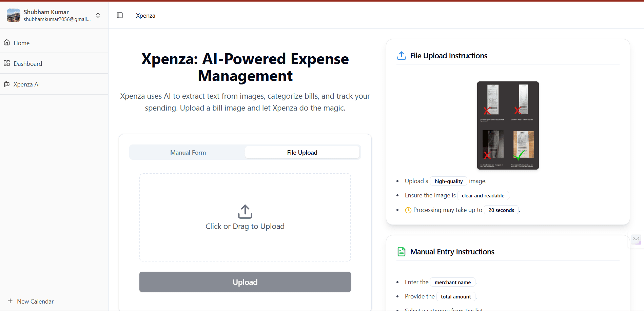Click the clock icon near processing time

pos(408,210)
